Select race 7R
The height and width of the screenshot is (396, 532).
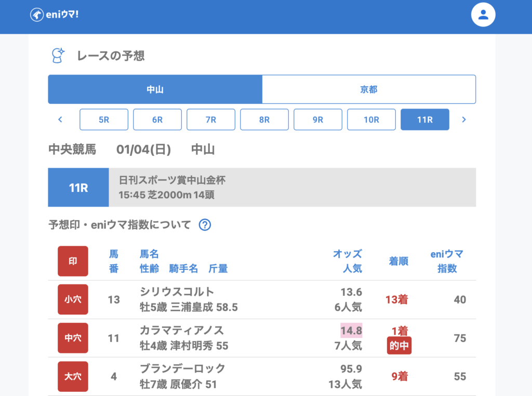point(211,119)
